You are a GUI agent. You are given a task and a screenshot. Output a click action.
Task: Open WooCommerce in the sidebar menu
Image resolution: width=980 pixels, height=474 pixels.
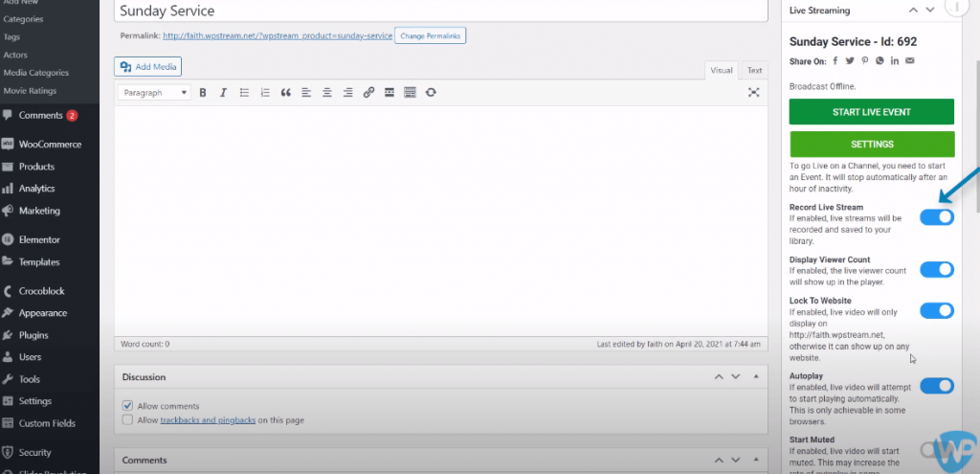coord(50,145)
